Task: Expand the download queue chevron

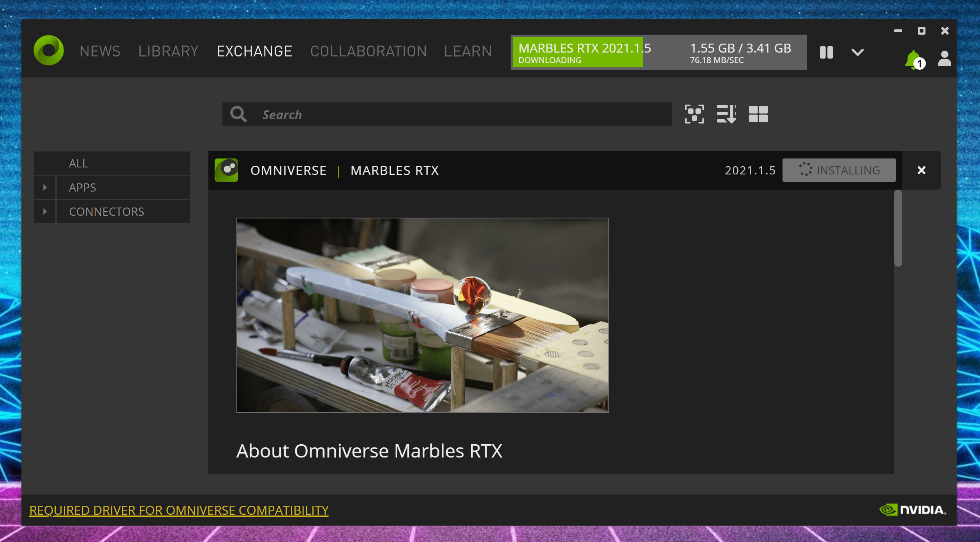Action: 857,52
